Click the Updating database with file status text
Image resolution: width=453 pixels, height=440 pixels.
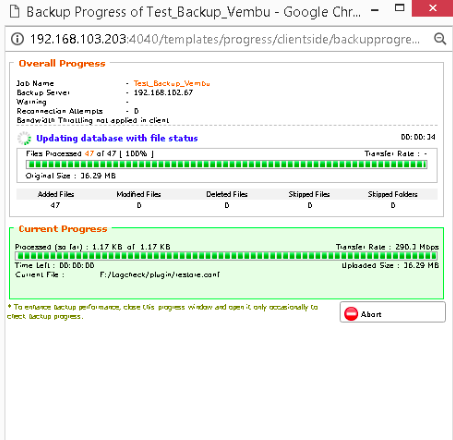click(x=117, y=138)
